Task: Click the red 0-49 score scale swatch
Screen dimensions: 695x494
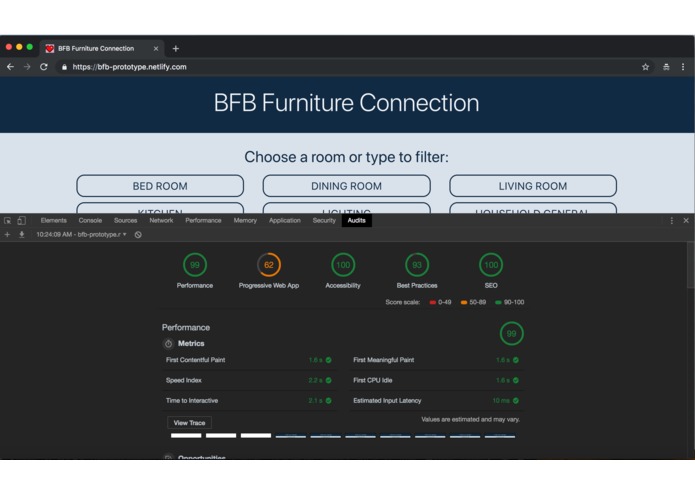Action: click(x=433, y=303)
